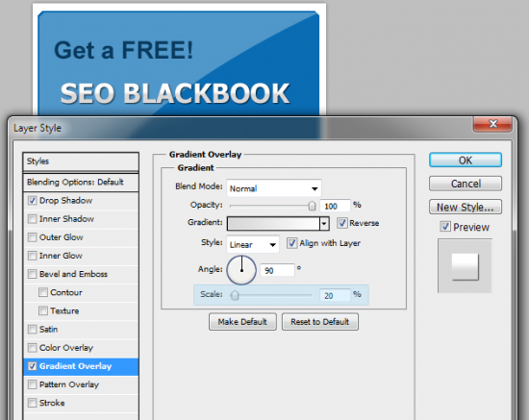Viewport: 529px width, 420px height.
Task: Enable the Contour checkbox
Action: pos(43,292)
